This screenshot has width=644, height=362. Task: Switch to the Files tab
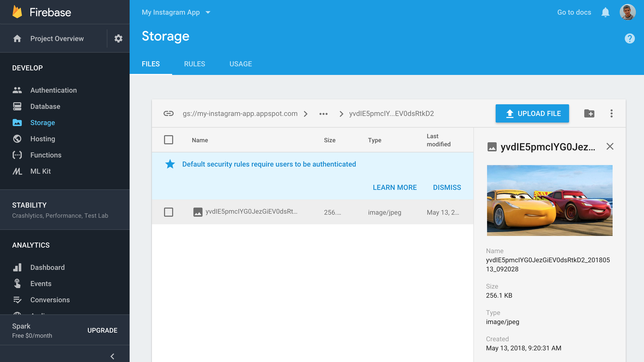(151, 64)
